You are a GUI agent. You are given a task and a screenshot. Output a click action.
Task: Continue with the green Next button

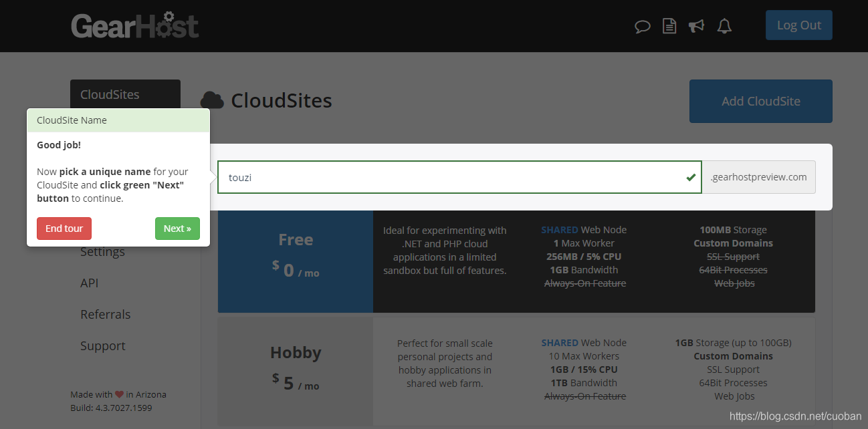[x=177, y=229]
